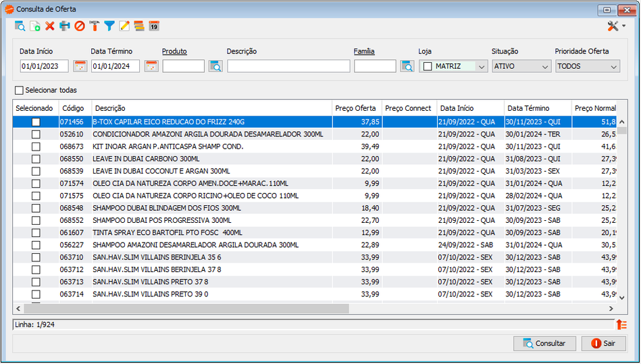The width and height of the screenshot is (641, 364).
Task: Click the horizontal scrollbar thumb
Action: (x=186, y=309)
